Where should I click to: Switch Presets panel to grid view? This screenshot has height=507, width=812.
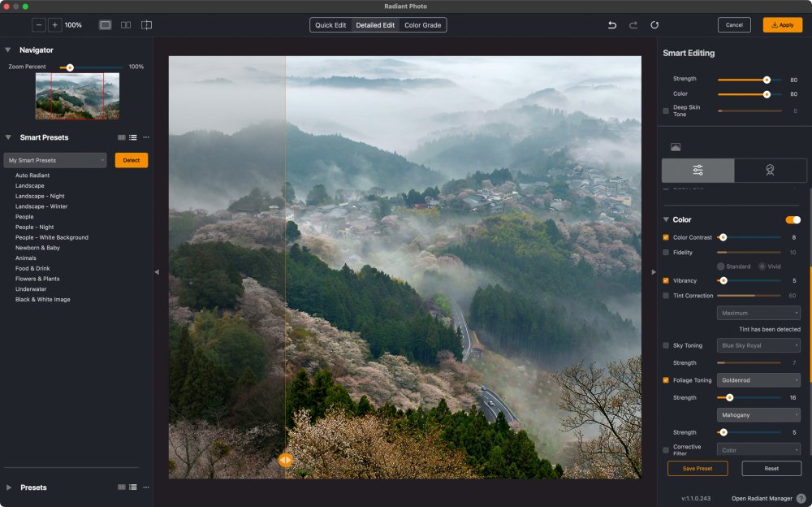click(x=122, y=487)
